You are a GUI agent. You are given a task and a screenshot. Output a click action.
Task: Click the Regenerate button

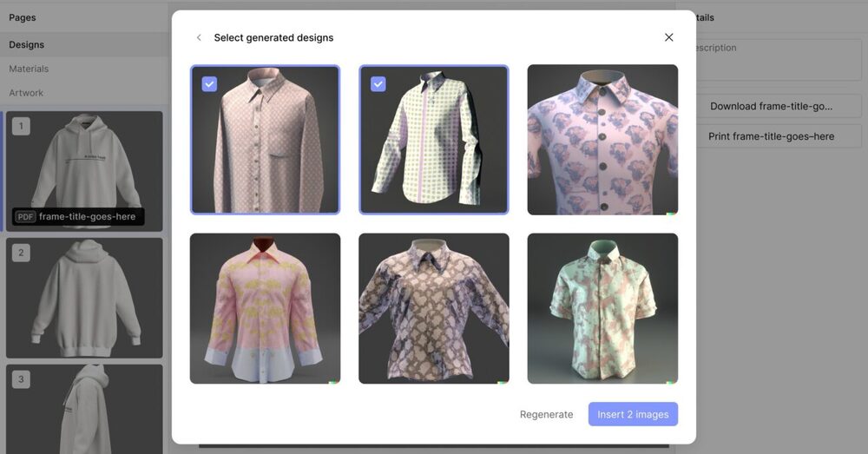[x=546, y=415]
